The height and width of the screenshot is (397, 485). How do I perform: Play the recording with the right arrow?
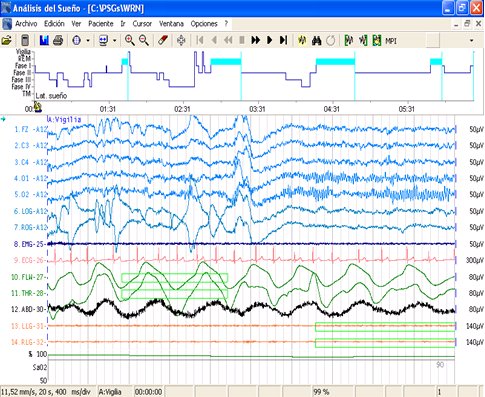tap(270, 41)
